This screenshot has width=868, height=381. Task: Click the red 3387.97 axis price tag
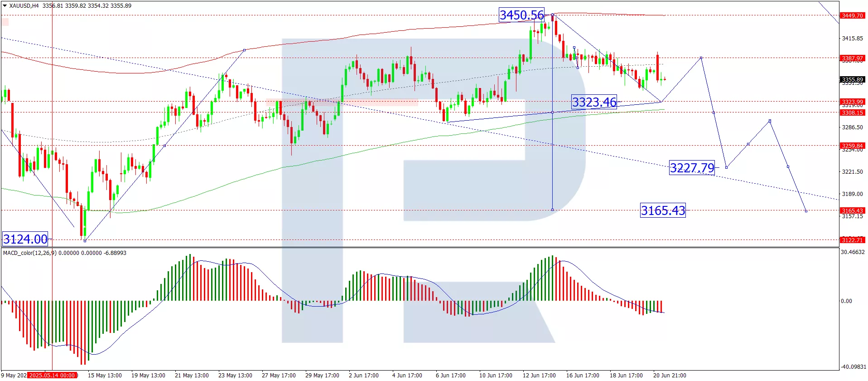point(852,58)
